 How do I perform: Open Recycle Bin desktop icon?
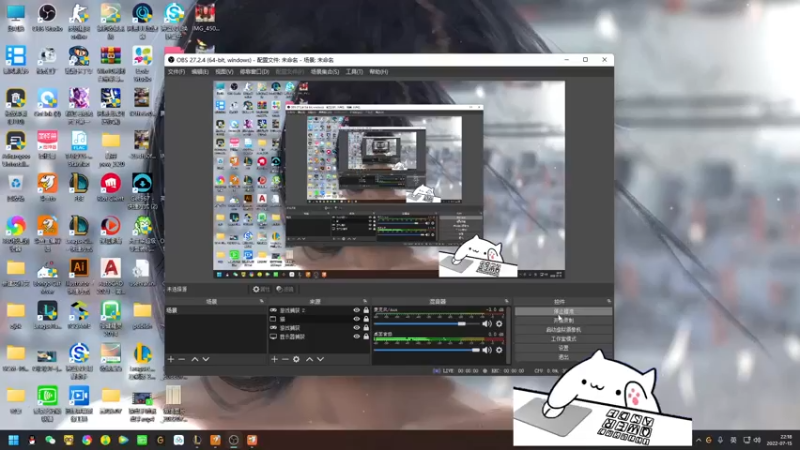[16, 187]
